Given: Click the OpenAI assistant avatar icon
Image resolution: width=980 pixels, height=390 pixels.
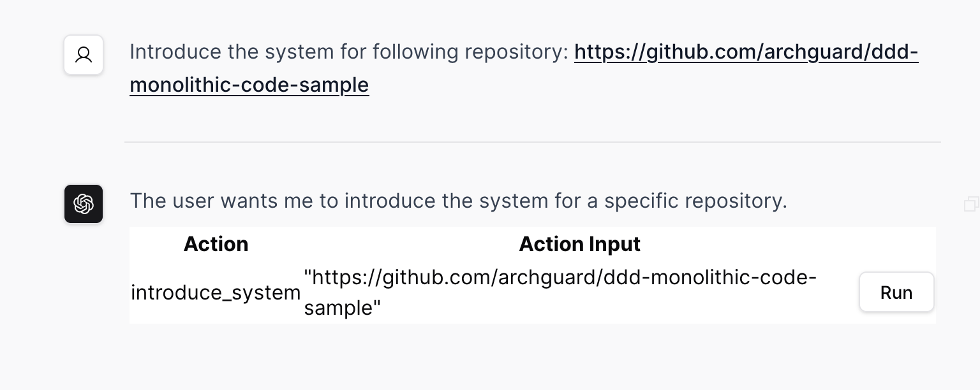Looking at the screenshot, I should [x=84, y=204].
